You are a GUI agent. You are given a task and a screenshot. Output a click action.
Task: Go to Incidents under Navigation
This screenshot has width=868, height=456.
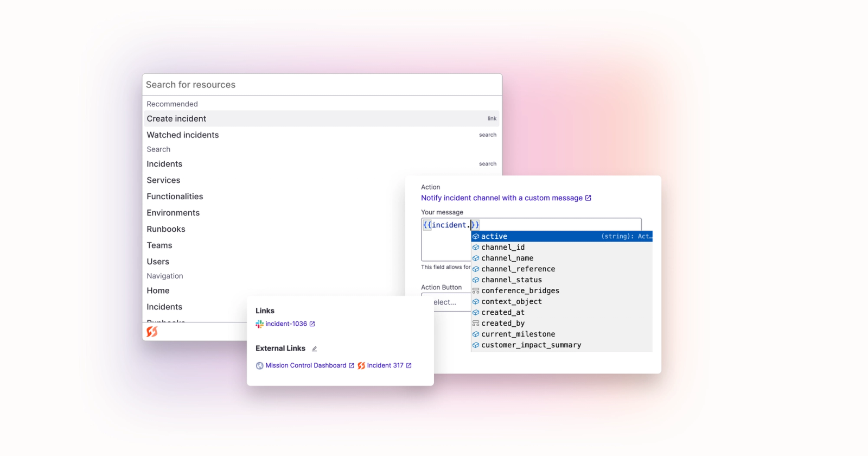click(x=164, y=307)
